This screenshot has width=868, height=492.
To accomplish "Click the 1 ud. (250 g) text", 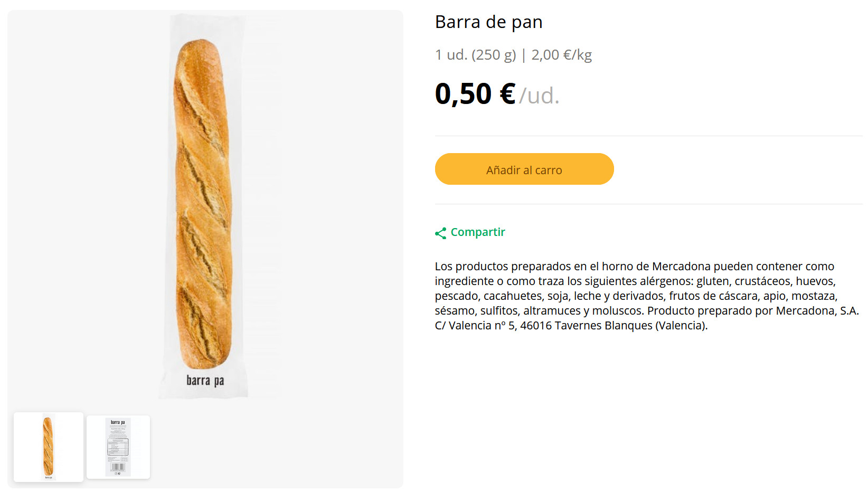I will pos(475,55).
